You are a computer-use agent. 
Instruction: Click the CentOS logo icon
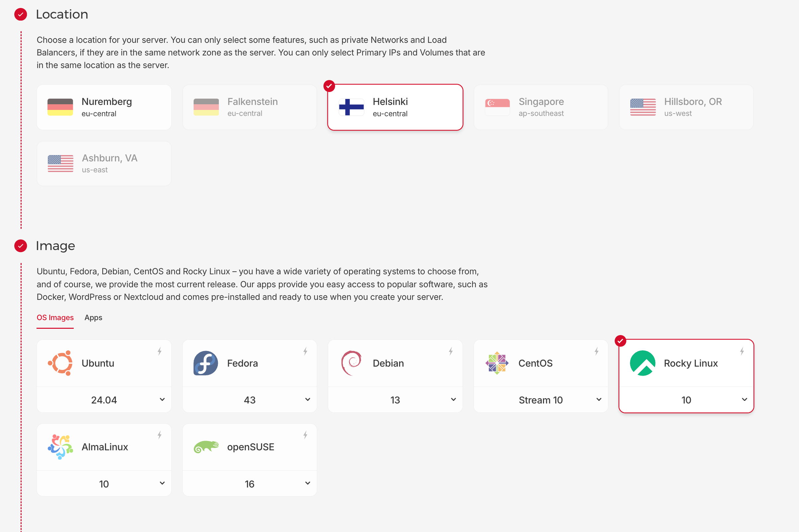pyautogui.click(x=497, y=363)
